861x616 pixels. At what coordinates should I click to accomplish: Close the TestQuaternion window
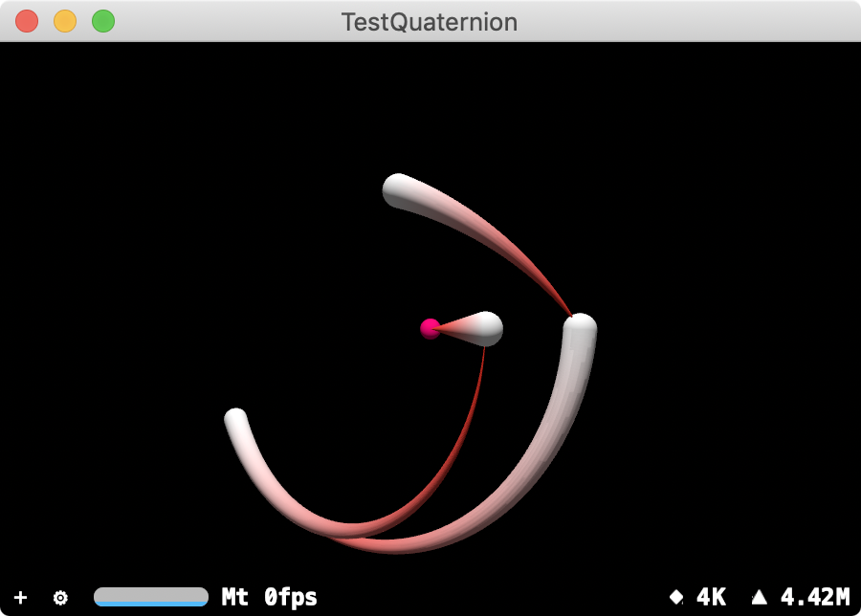coord(27,21)
